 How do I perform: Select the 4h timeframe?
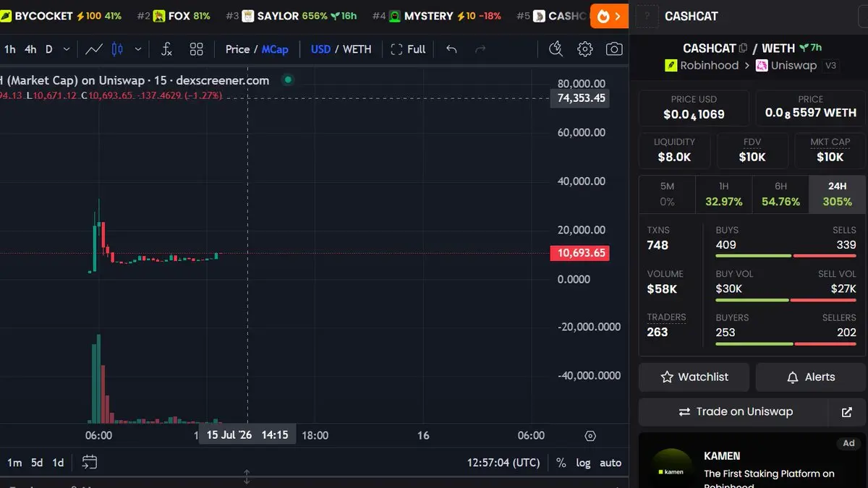tap(30, 49)
